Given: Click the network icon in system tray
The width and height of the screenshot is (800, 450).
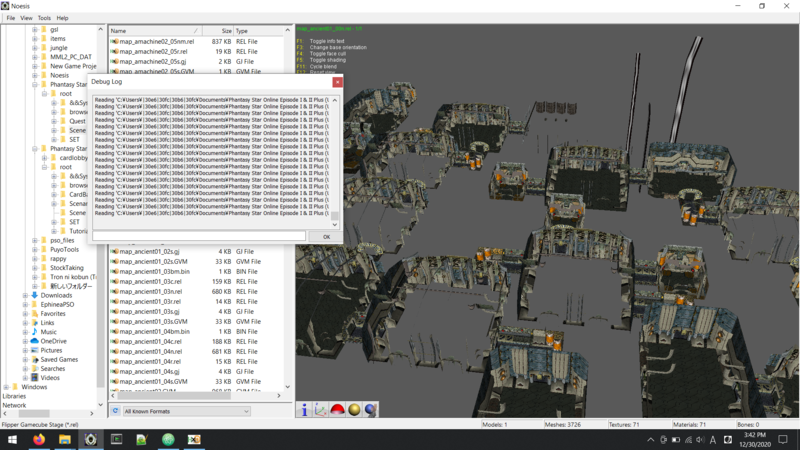Looking at the screenshot, I should coord(688,440).
